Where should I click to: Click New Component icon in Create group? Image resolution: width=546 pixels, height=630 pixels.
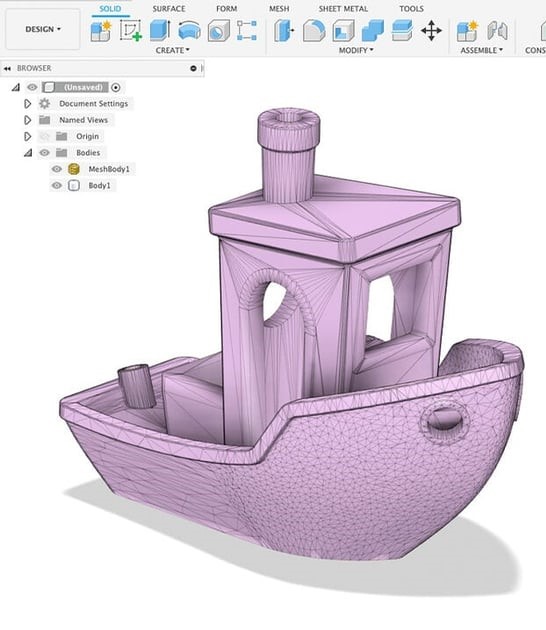[x=101, y=31]
